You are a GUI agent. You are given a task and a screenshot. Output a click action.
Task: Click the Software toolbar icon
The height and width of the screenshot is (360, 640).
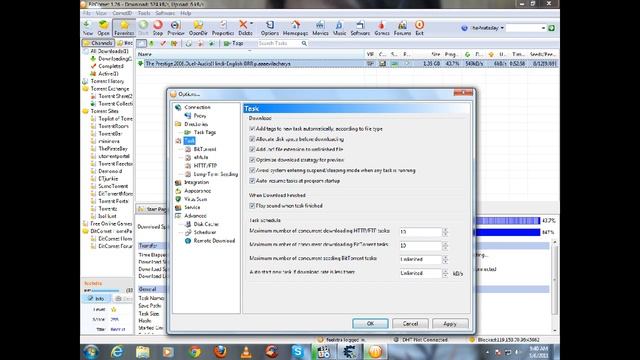tap(360, 28)
